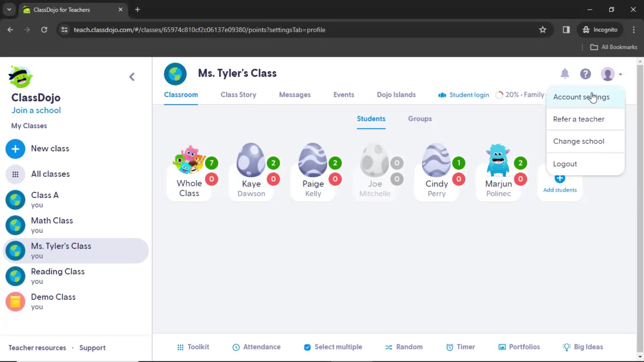
Task: Open the Toolkit panel
Action: (193, 347)
